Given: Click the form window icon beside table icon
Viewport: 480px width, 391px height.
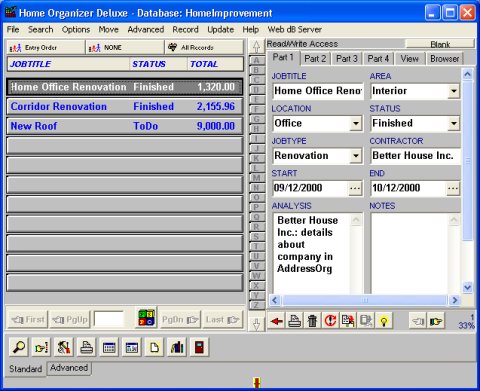Looking at the screenshot, I should [132, 347].
